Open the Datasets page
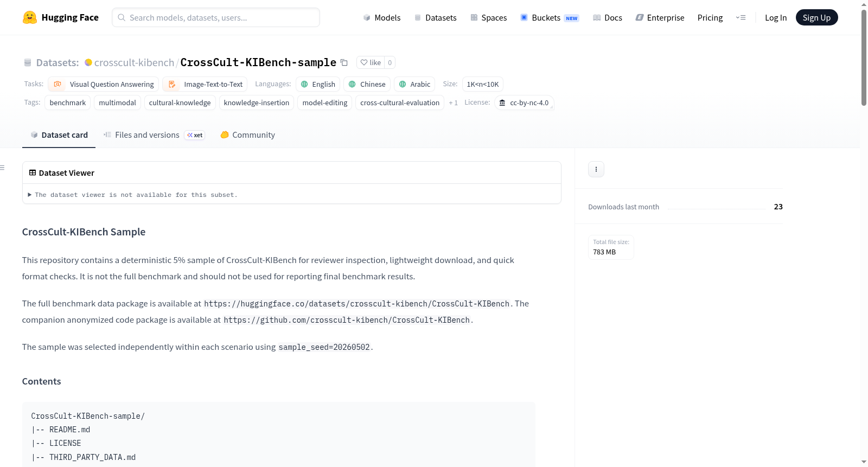 (435, 17)
